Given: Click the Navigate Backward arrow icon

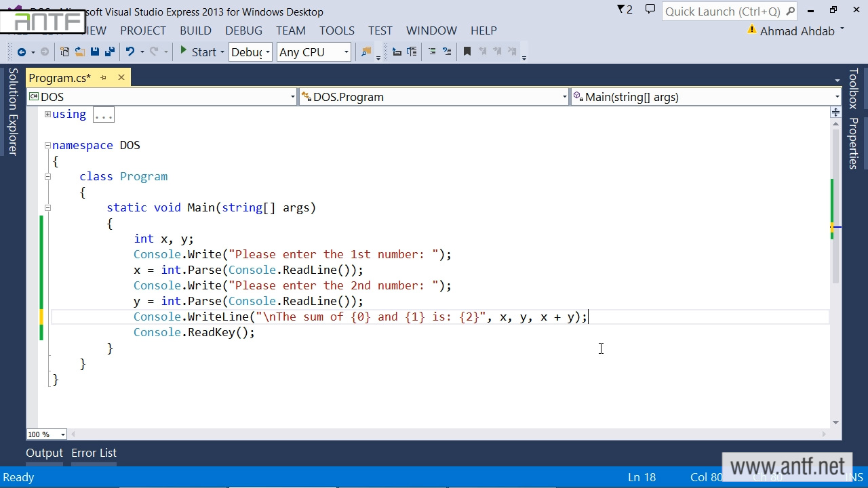Looking at the screenshot, I should point(21,52).
